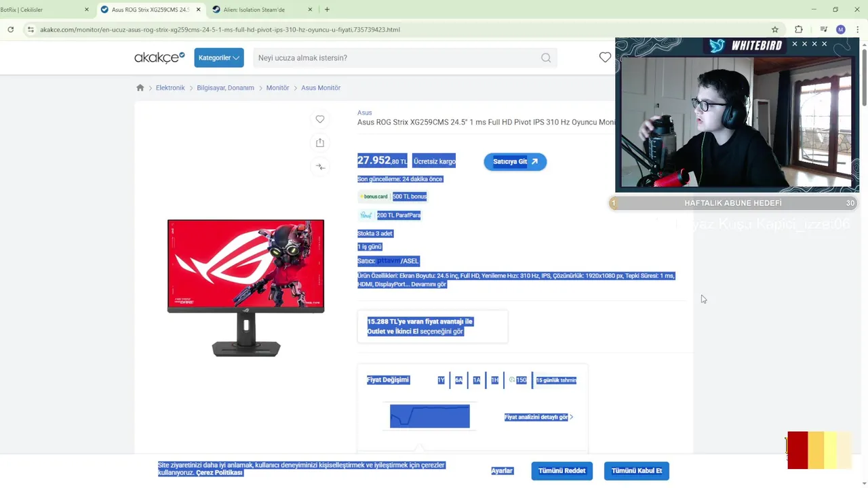Open the browser extensions puzzle icon

pyautogui.click(x=798, y=29)
